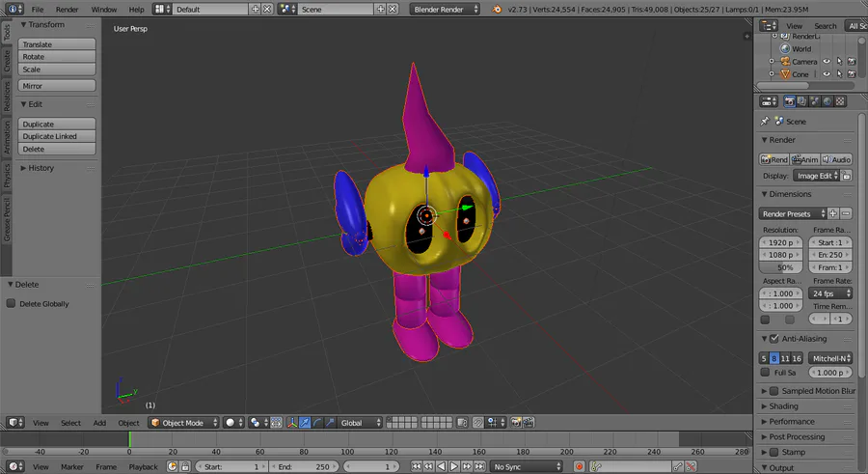Toggle the Camera selectability arrow icon
This screenshot has width=868, height=474.
click(839, 62)
